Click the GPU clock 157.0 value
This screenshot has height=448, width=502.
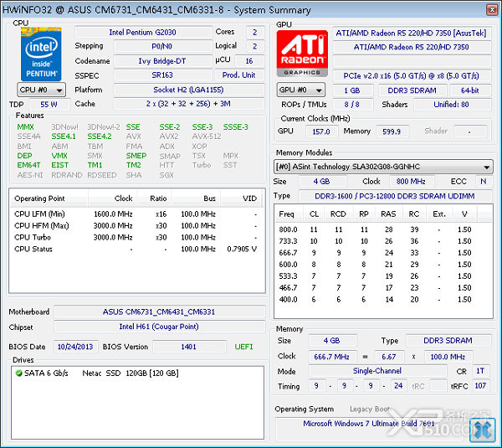point(321,131)
